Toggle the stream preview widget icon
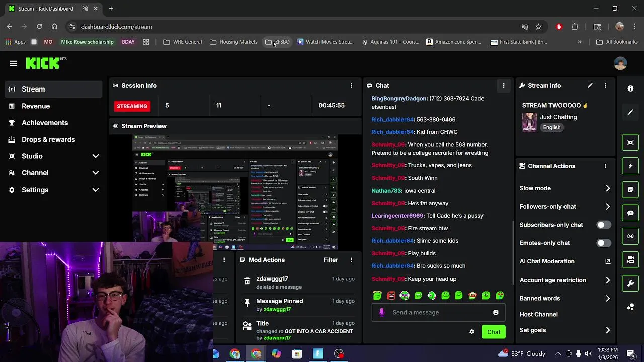Screen dimensions: 644x362 [630, 142]
